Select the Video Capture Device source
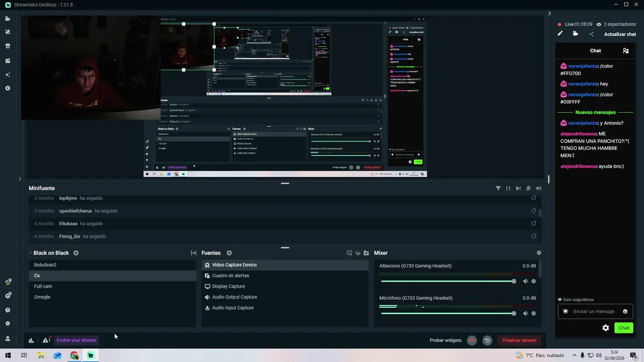This screenshot has width=644, height=362. click(285, 265)
